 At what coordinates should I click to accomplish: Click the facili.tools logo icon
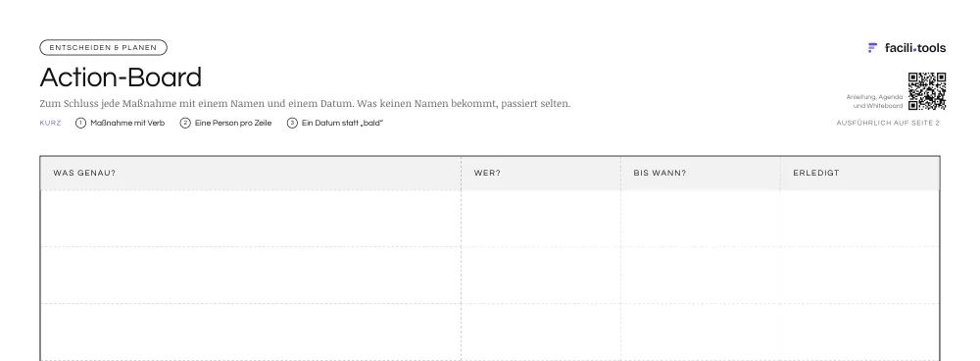[872, 48]
